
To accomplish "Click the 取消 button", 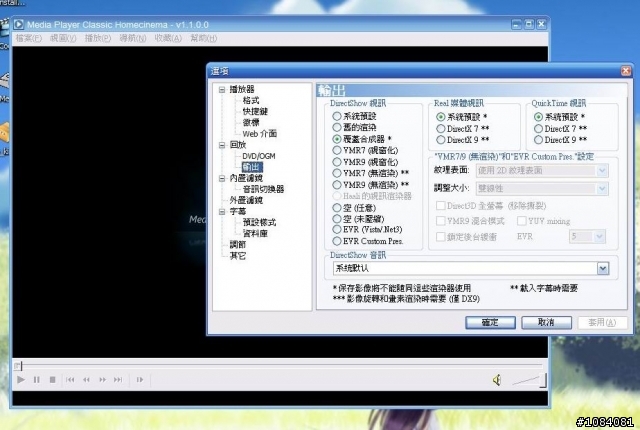I will click(546, 323).
